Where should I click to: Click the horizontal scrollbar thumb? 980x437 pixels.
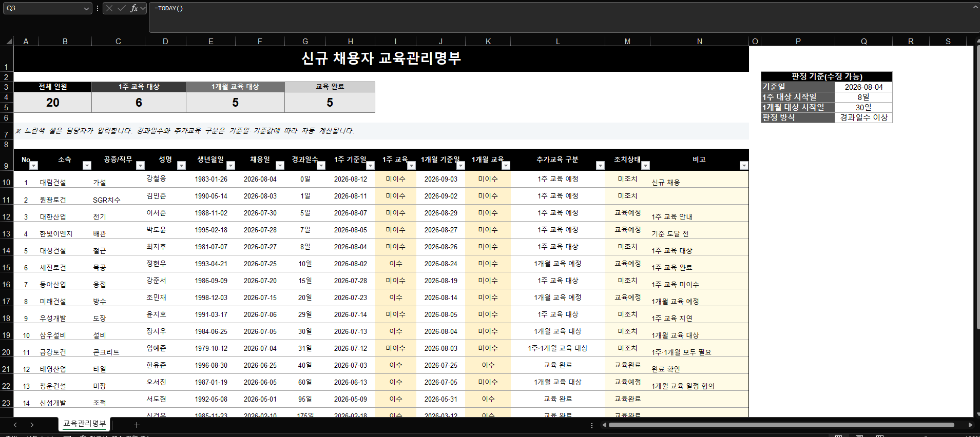pos(781,425)
